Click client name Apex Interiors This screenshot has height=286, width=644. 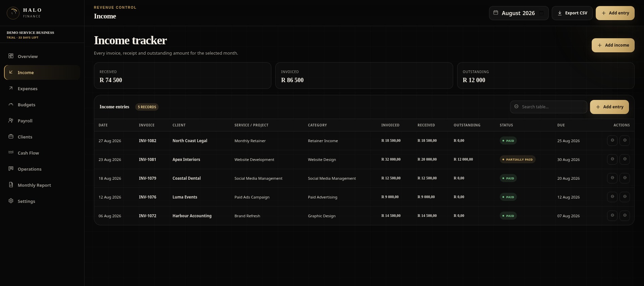tap(186, 160)
